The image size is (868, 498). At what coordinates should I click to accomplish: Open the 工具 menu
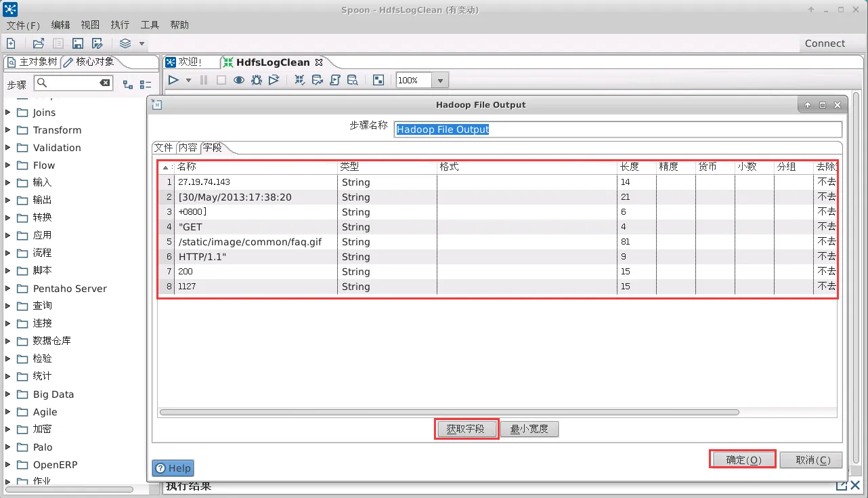click(x=150, y=25)
